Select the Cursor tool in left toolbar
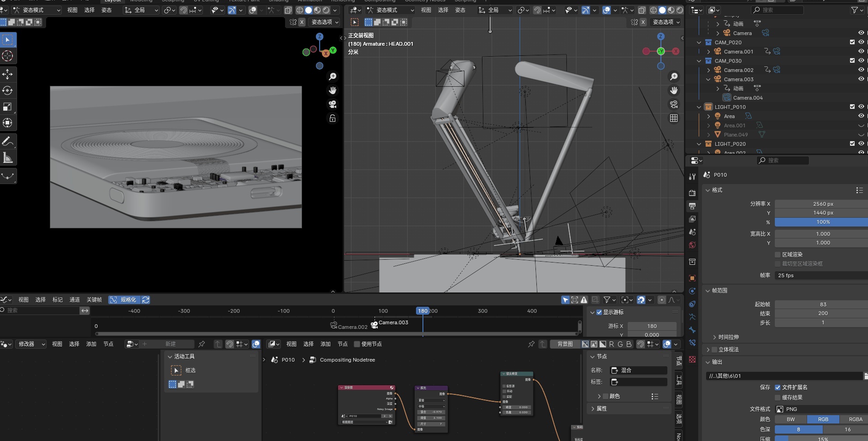Image resolution: width=868 pixels, height=441 pixels. click(x=8, y=56)
